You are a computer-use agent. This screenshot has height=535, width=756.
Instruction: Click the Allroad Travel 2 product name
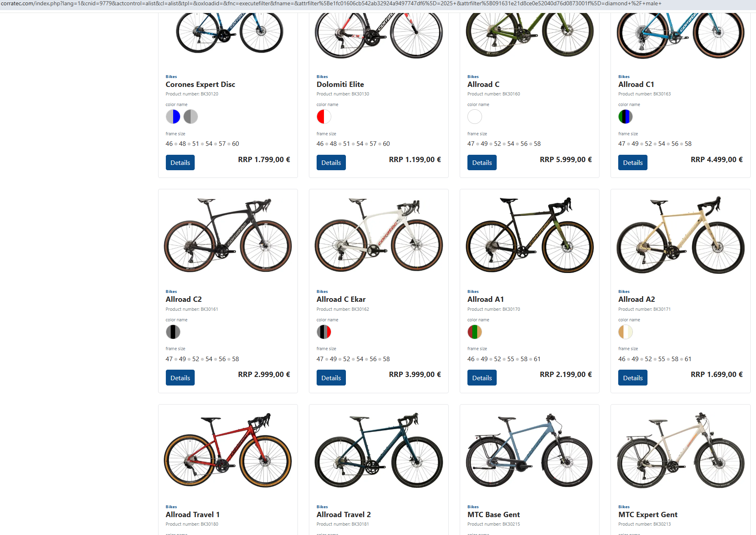point(343,515)
